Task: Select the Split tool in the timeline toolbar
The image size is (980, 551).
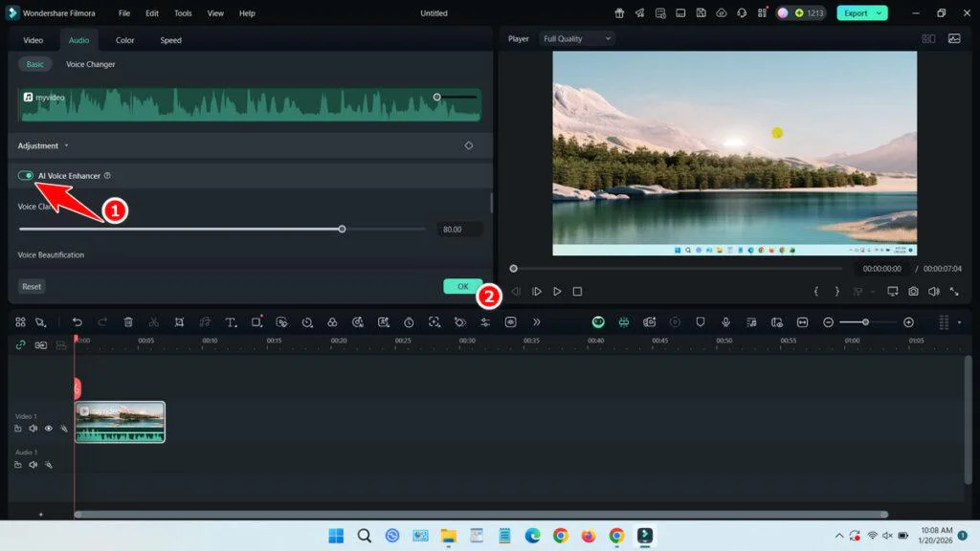Action: point(154,322)
